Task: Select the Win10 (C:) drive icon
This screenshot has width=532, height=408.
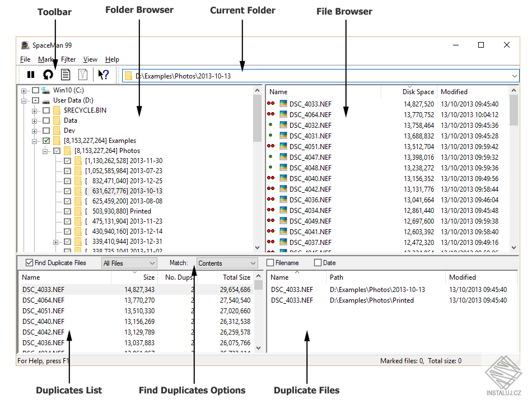Action: coord(46,90)
